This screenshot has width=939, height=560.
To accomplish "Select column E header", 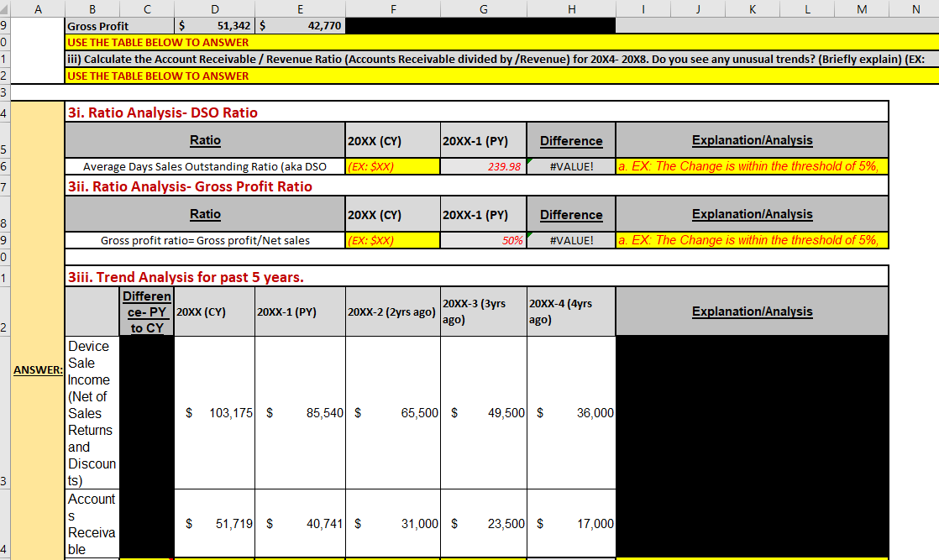I will tap(300, 9).
